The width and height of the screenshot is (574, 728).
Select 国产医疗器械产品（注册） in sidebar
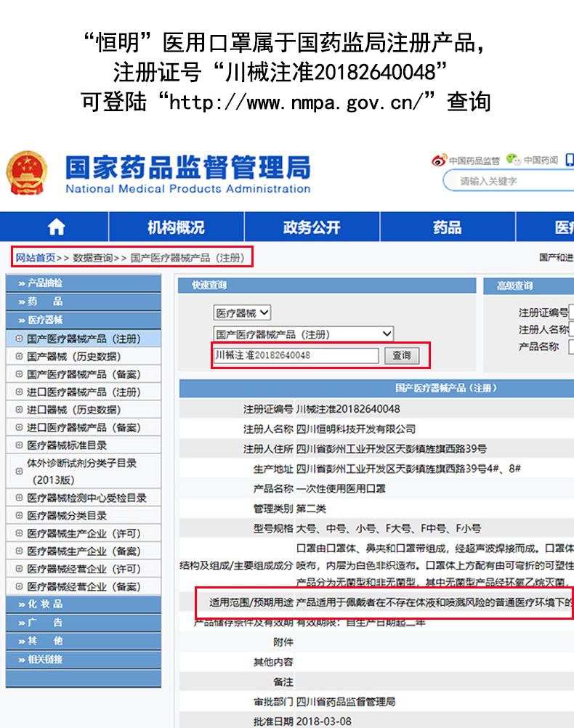[84, 339]
